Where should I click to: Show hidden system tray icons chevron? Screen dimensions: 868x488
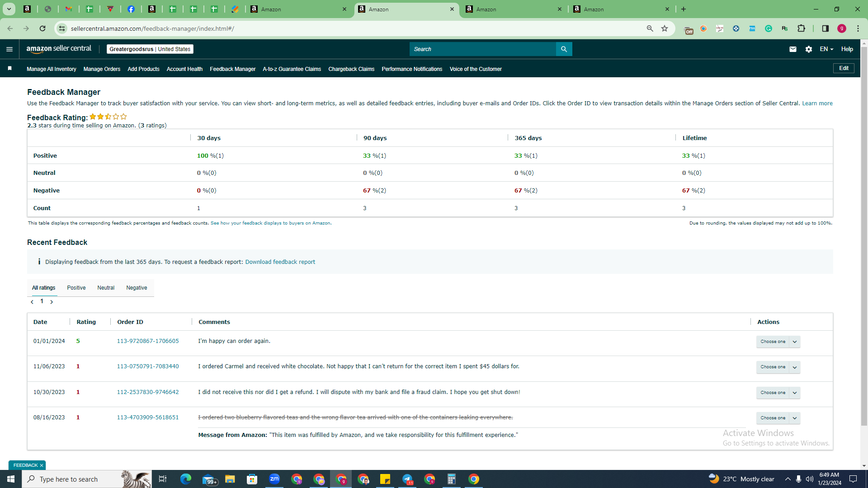788,479
